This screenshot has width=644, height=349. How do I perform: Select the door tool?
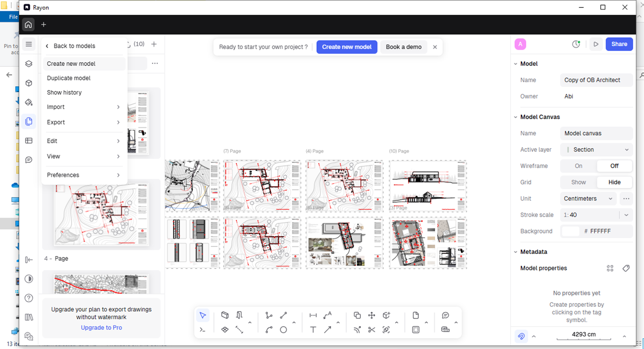coord(239,315)
